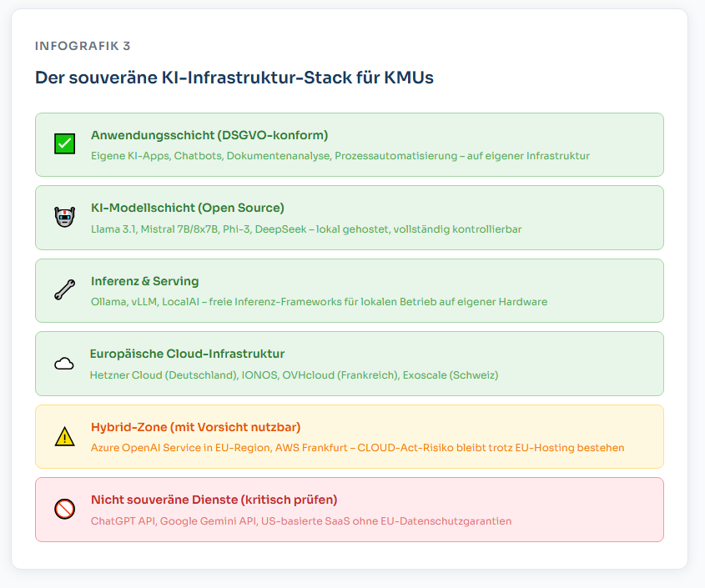Click the description starting 'Eigene KI-Apps, Chatbots'
Screen dimensions: 705x588
coord(340,156)
